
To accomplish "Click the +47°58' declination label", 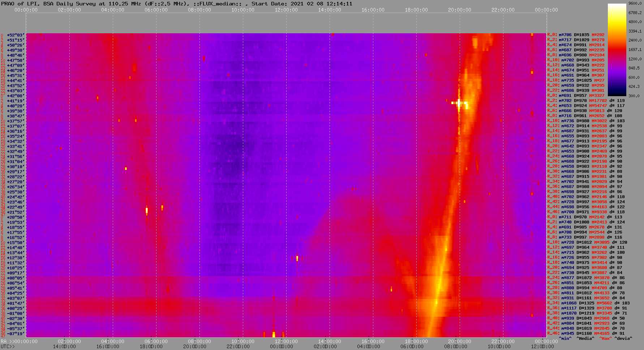I will click(15, 60).
